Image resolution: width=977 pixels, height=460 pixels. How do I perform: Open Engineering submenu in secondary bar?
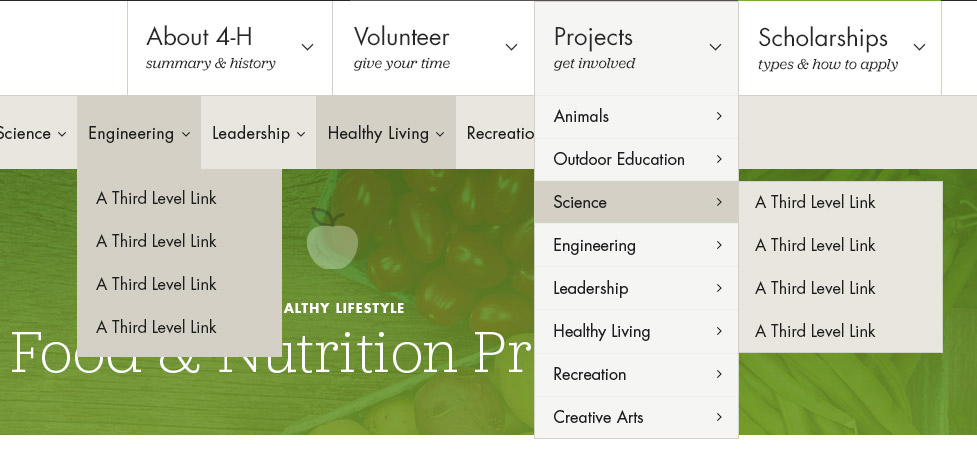point(139,133)
